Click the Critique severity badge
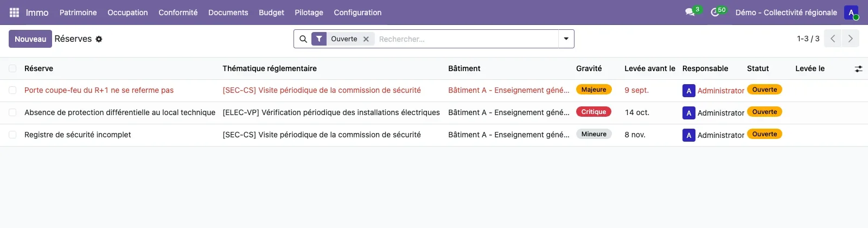 pos(594,112)
